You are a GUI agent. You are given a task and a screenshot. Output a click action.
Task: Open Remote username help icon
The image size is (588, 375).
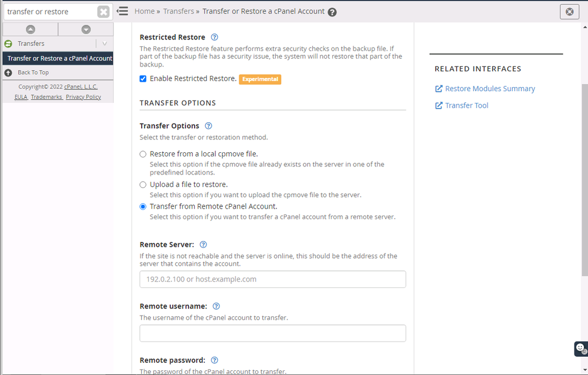tap(216, 306)
